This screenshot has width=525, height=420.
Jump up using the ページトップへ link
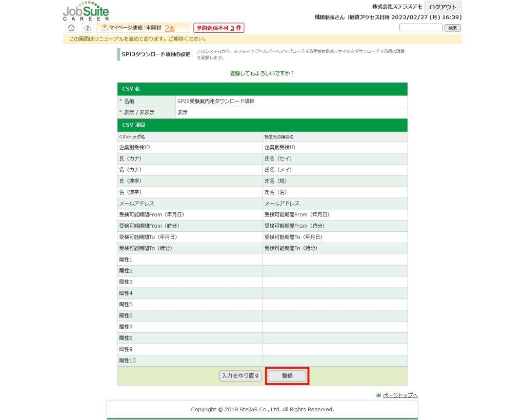(400, 395)
